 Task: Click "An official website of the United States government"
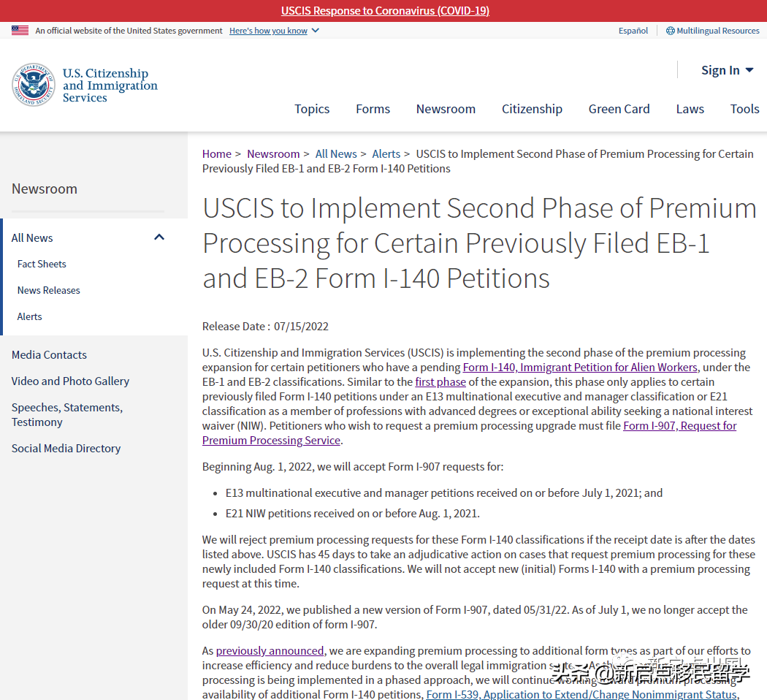click(129, 31)
